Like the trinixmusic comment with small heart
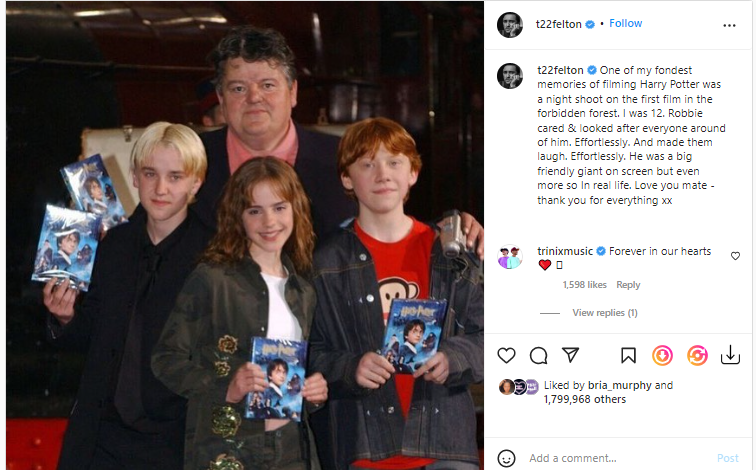Viewport: 756px width, 470px height. pos(735,256)
